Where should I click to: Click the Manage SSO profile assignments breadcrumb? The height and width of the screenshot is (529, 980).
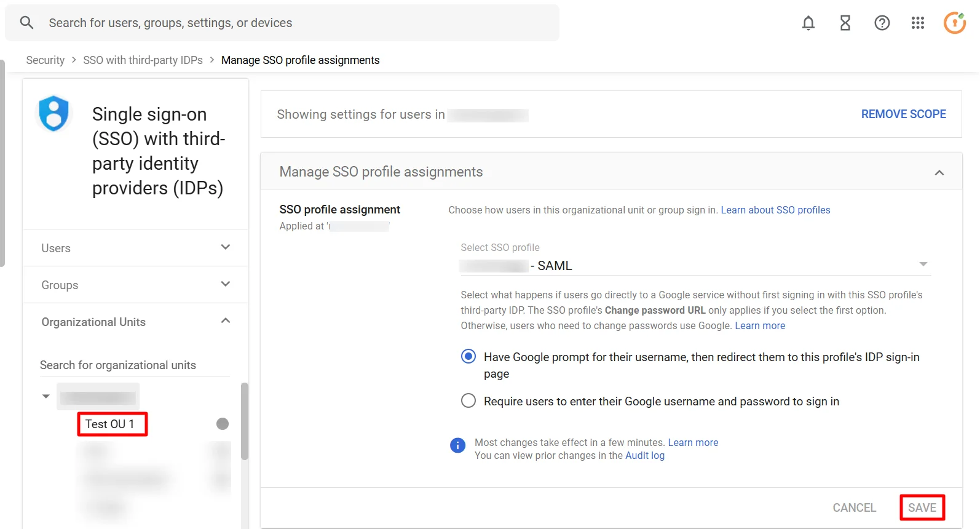click(300, 60)
